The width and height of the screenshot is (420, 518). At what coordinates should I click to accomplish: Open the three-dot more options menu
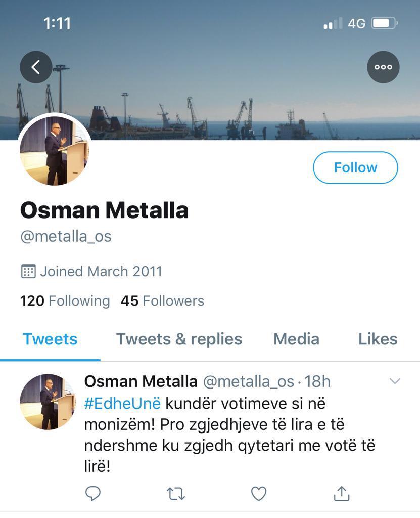point(383,67)
